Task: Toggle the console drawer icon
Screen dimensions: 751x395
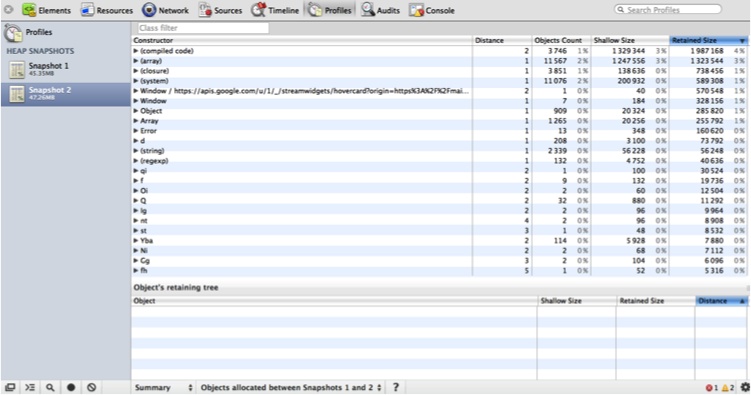Action: pos(30,387)
